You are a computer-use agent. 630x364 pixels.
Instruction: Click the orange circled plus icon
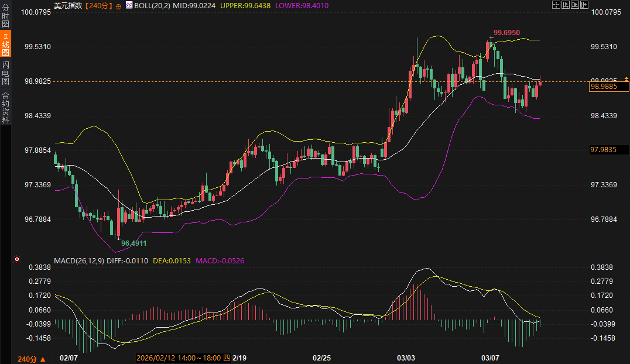tap(119, 6)
